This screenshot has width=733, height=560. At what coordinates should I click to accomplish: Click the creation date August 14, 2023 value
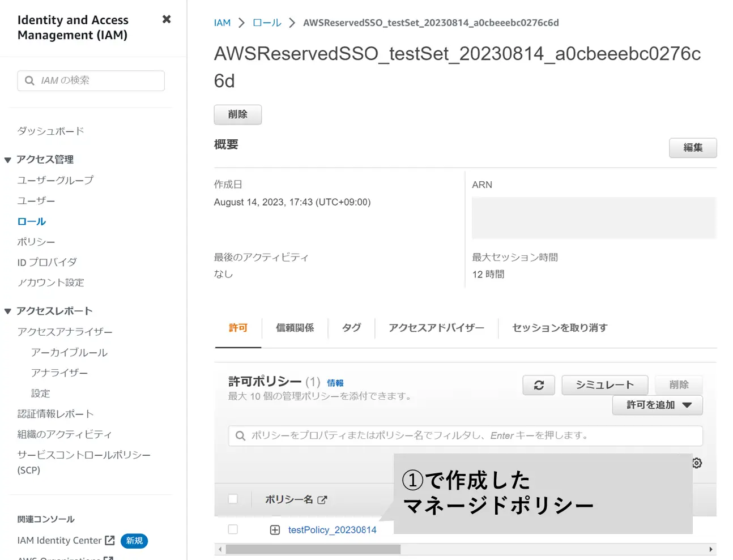[x=292, y=202]
